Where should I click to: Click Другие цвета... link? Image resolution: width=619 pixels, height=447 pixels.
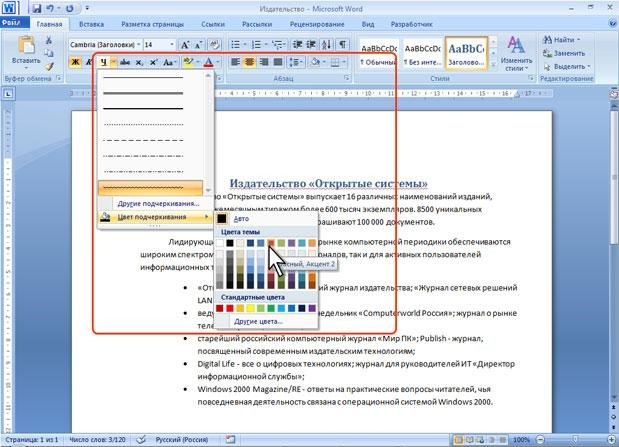click(258, 321)
